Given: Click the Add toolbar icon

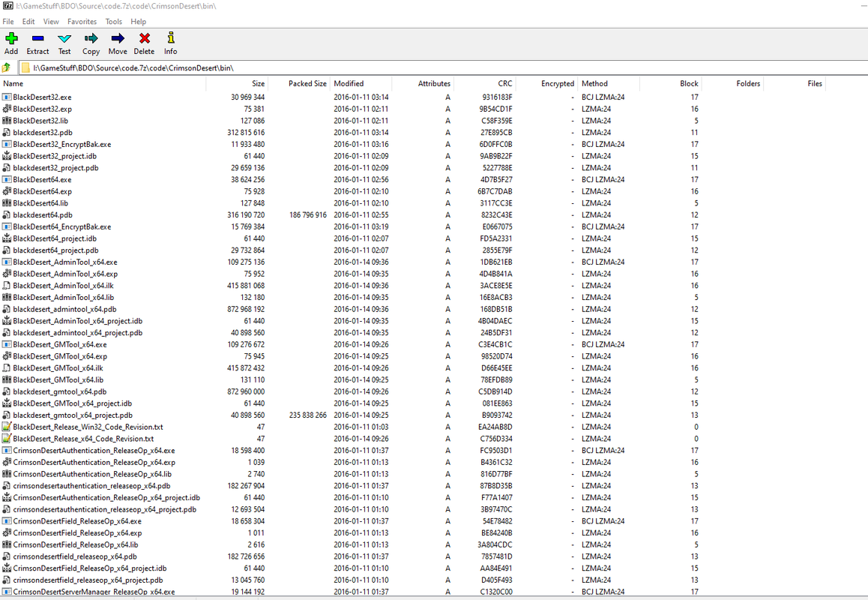Looking at the screenshot, I should pyautogui.click(x=11, y=38).
